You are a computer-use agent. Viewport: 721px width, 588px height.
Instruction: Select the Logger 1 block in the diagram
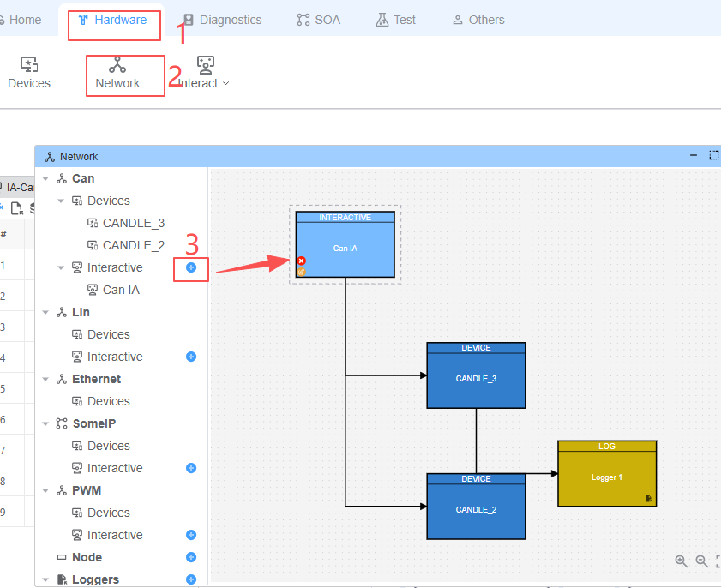coord(606,477)
